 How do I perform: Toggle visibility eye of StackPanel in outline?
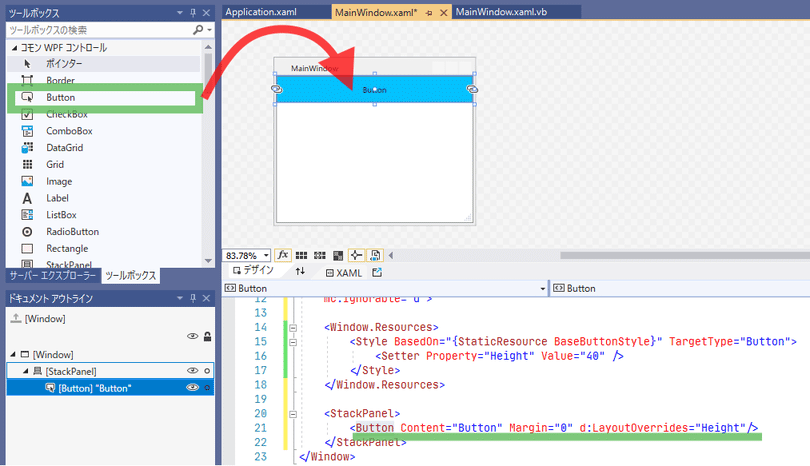coord(192,371)
